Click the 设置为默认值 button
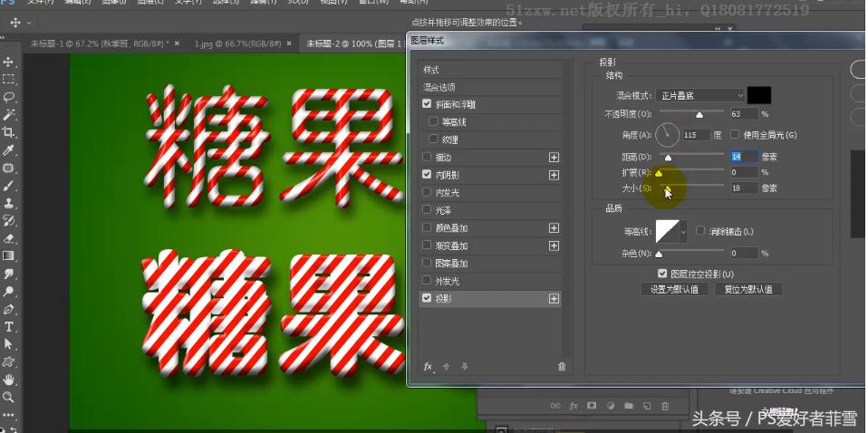This screenshot has width=868, height=433. click(674, 289)
